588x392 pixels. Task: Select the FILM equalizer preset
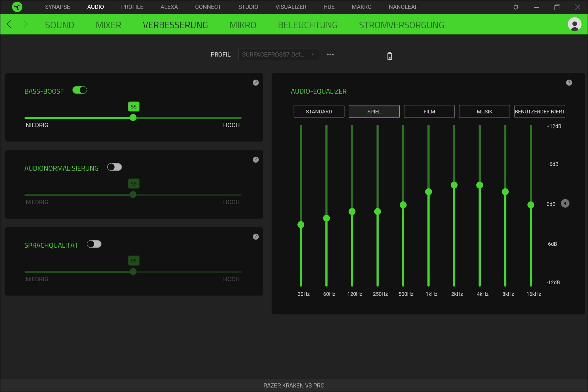429,112
